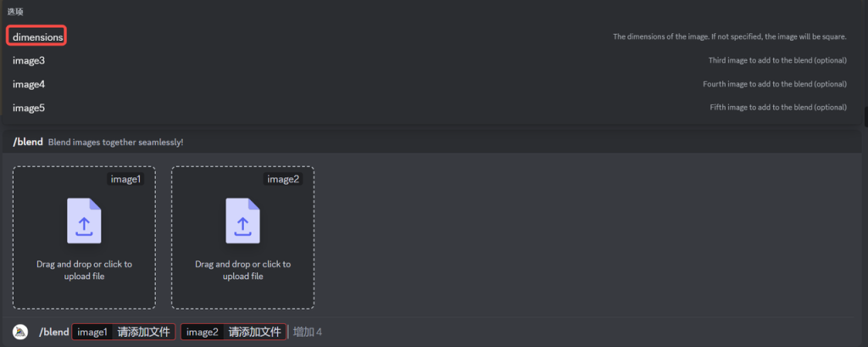The width and height of the screenshot is (868, 347).
Task: Click image2 请添加文件 input field
Action: pos(234,332)
